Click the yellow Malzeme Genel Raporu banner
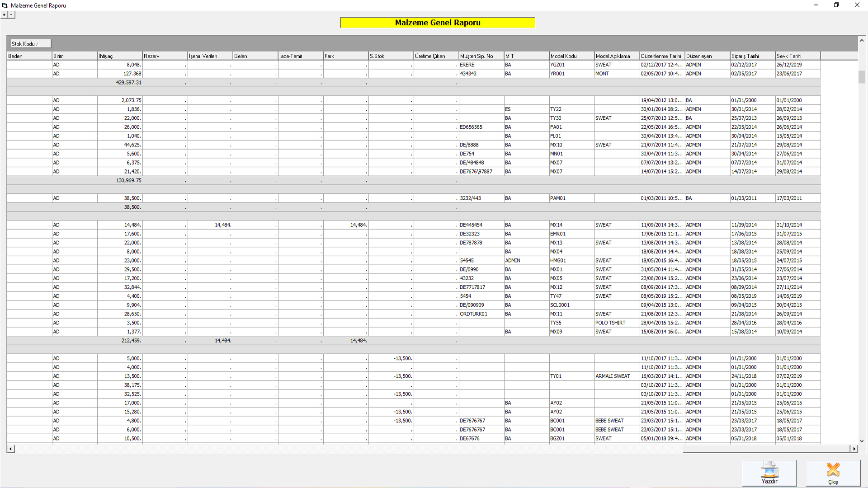Image resolution: width=868 pixels, height=488 pixels. coord(437,23)
